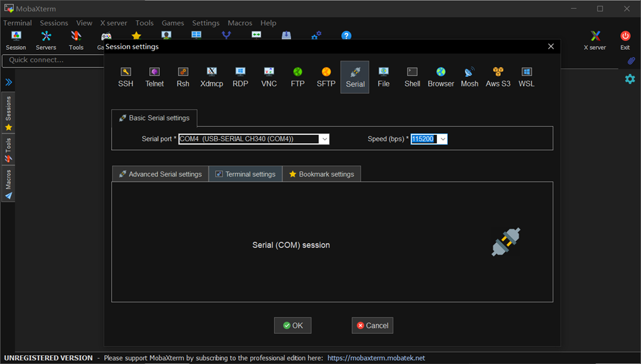Open the Bookmark settings tab
Screen dimensions: 641x364
tap(321, 174)
